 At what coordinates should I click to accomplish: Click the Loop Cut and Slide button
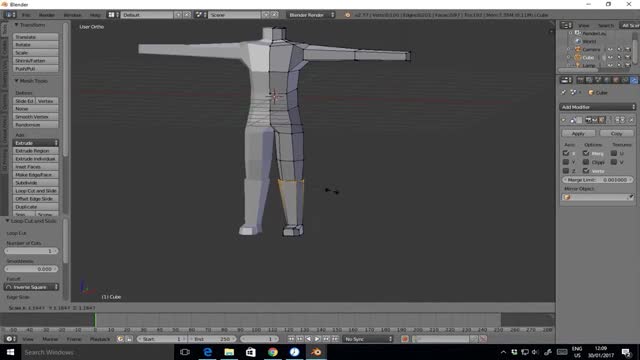tap(36, 191)
